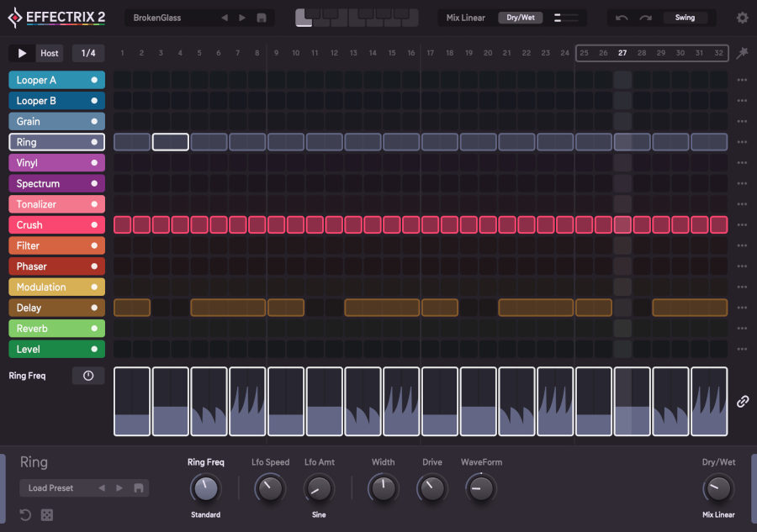Click the Swing button
Screen dimensions: 757x532
coord(686,17)
